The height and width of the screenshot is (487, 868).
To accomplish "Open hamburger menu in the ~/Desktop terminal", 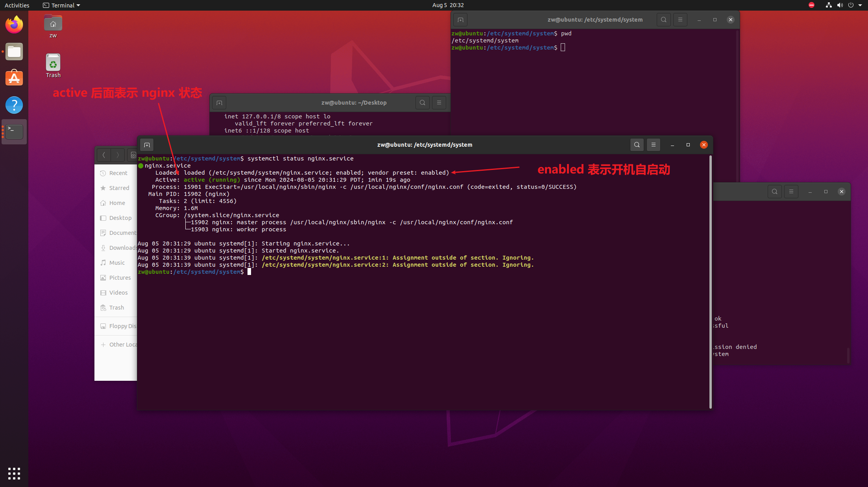I will [439, 103].
